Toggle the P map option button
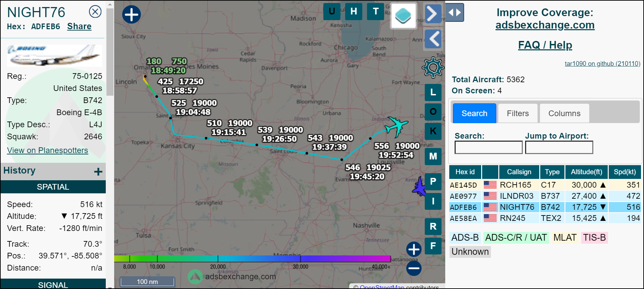 tap(433, 182)
